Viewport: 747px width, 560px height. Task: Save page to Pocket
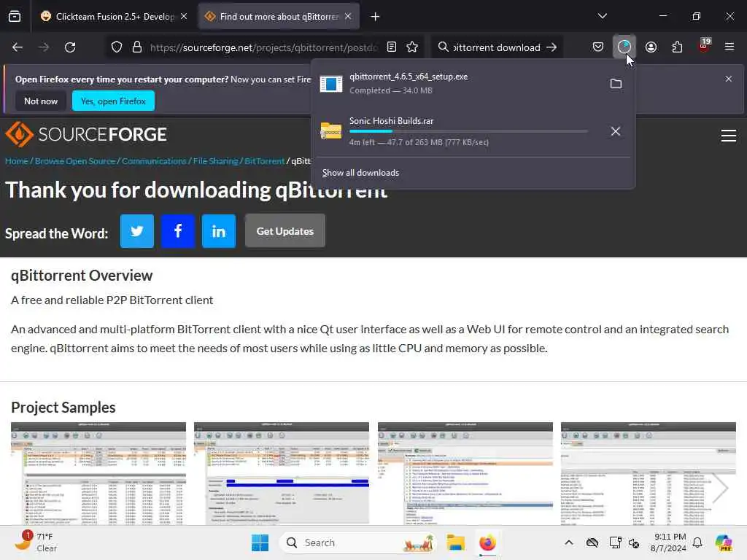pyautogui.click(x=598, y=47)
